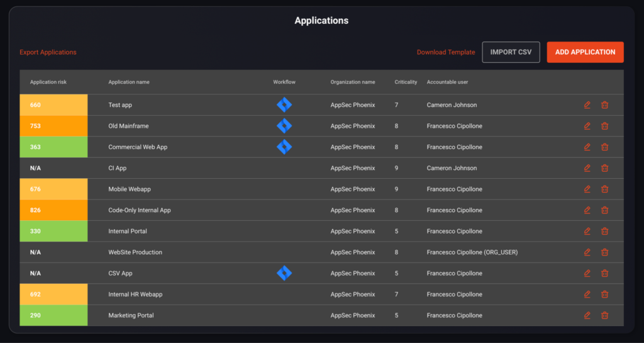
Task: Click the Download Template link
Action: tap(446, 52)
